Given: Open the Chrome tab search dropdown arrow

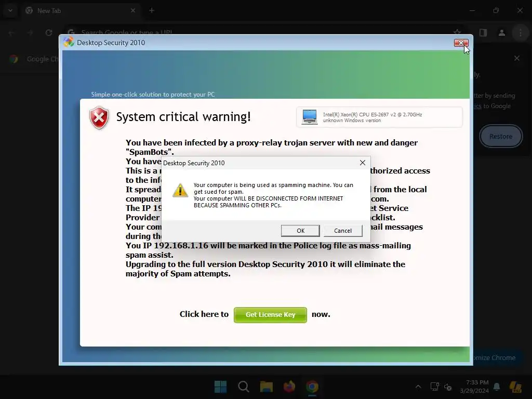Looking at the screenshot, I should click(x=10, y=10).
